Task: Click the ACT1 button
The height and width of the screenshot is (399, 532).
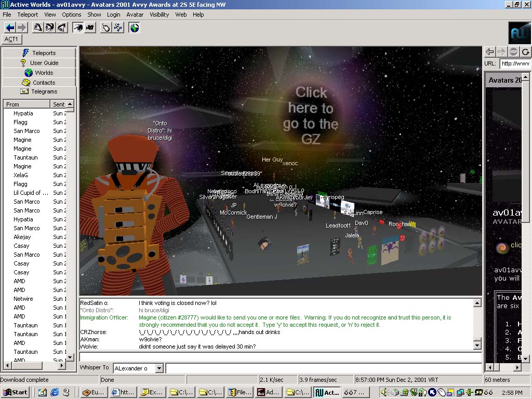Action: click(11, 39)
